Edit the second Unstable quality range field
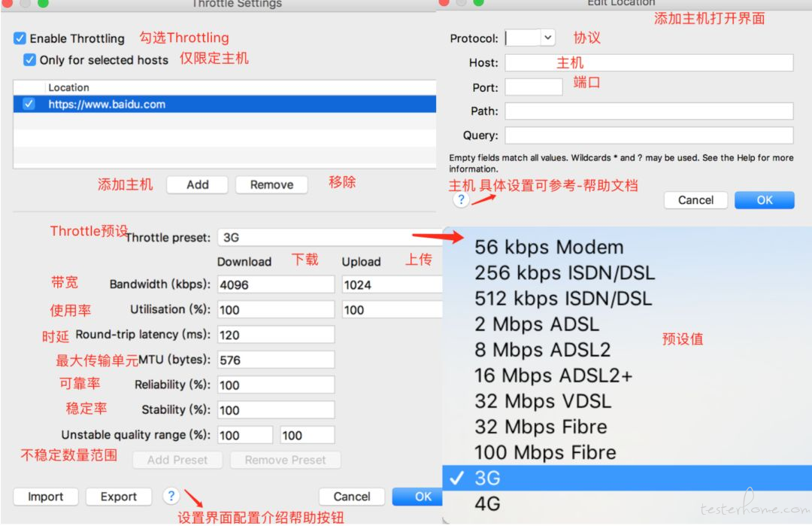 (x=307, y=435)
